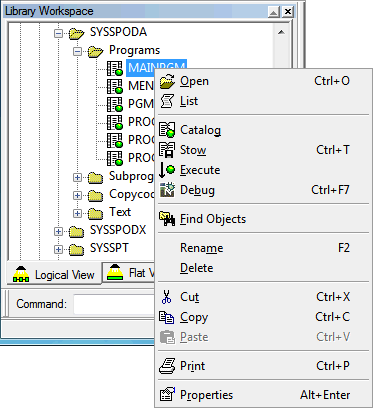Switch to the Logical View tab

[x=53, y=275]
